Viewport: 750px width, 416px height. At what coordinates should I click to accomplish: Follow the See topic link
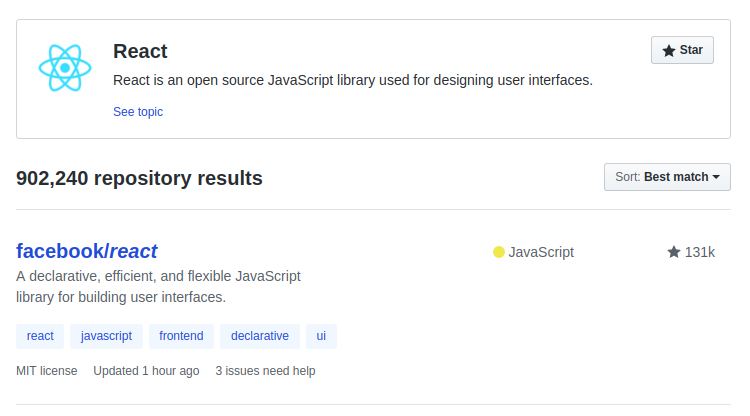(138, 112)
